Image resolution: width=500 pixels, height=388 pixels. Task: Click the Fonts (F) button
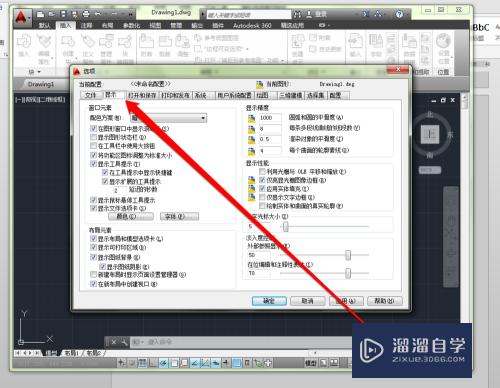[x=180, y=217]
